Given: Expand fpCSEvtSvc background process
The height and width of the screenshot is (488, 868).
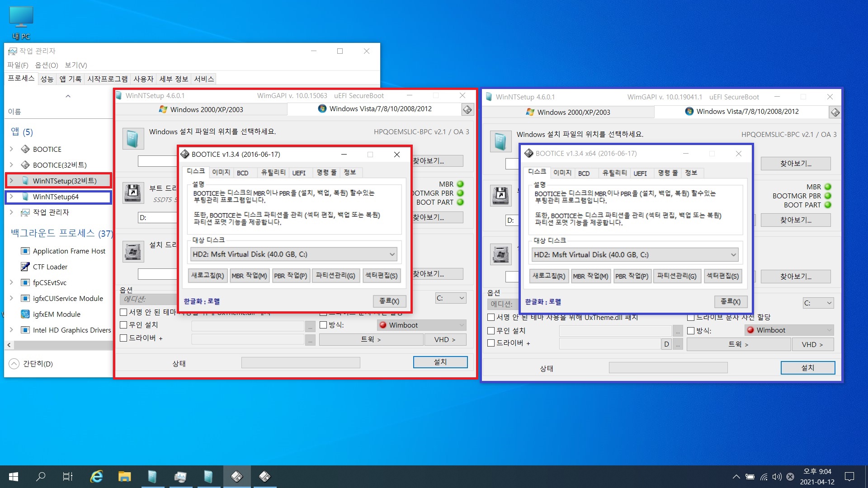Looking at the screenshot, I should point(11,282).
